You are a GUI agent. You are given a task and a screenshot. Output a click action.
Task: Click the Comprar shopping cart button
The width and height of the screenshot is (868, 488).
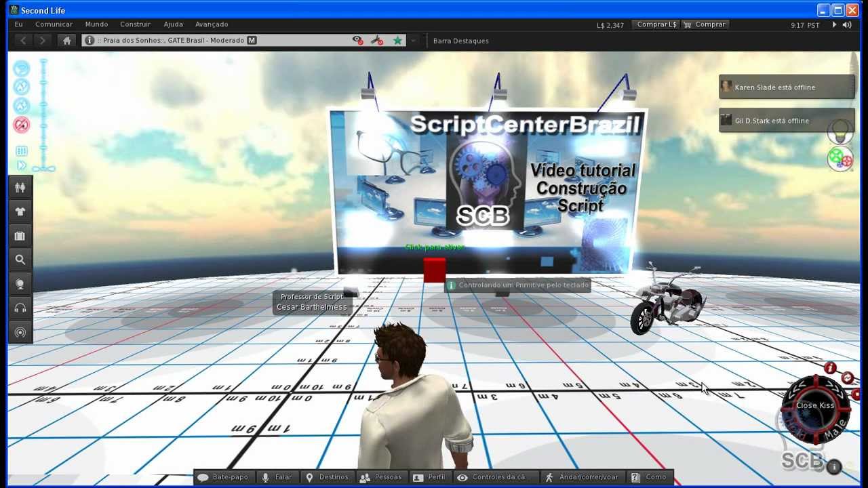tap(705, 24)
